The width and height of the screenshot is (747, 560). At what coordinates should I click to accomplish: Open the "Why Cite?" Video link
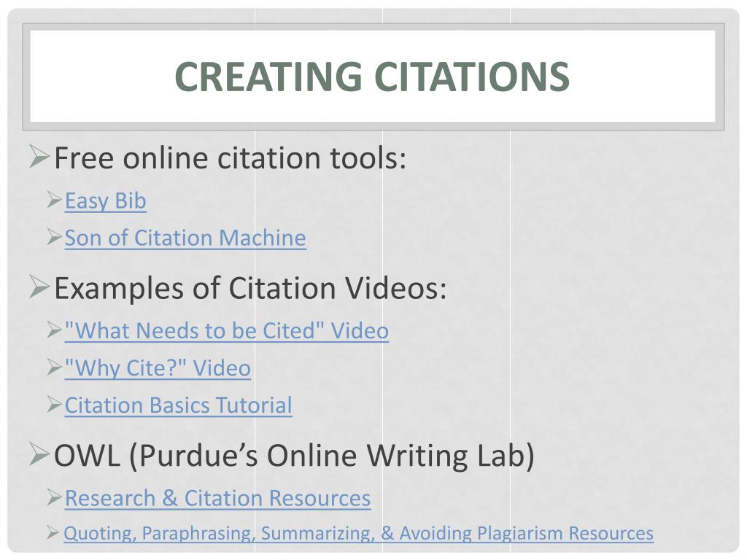pos(158,367)
